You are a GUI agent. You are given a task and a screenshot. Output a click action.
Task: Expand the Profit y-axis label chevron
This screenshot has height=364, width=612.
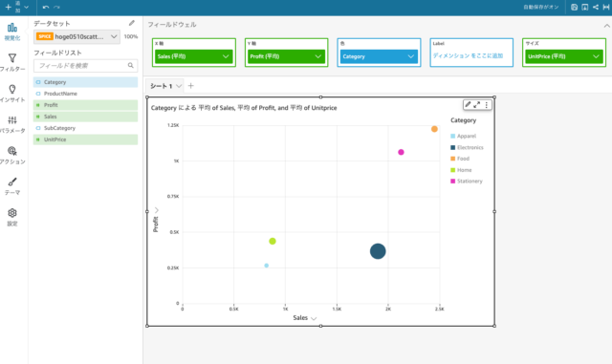coord(157,210)
